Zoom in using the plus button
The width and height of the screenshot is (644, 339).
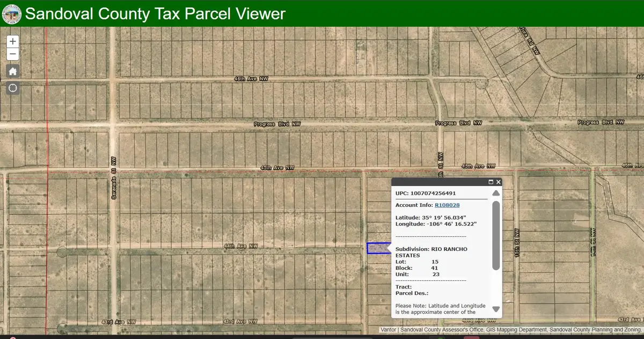tap(12, 41)
